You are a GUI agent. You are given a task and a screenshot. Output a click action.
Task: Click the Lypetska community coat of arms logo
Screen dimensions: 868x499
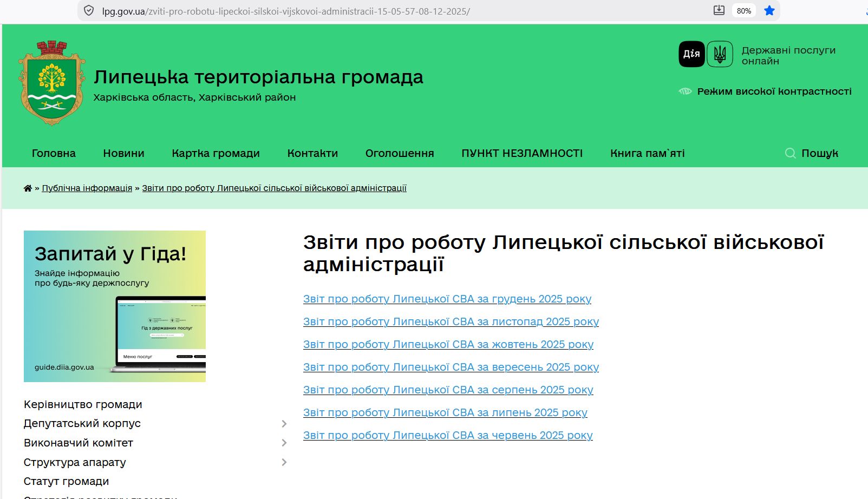point(52,83)
